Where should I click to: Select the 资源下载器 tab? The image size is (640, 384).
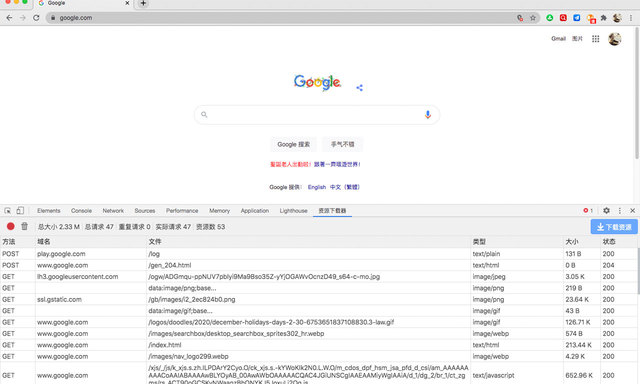click(x=332, y=211)
